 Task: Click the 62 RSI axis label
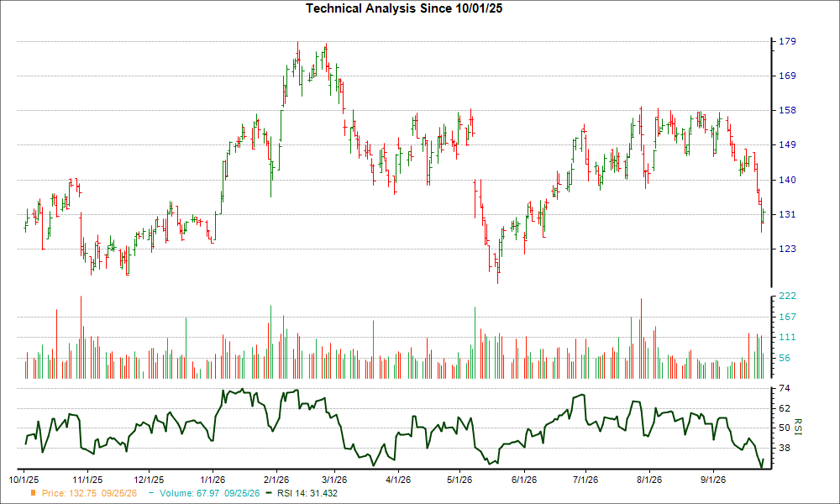[785, 408]
